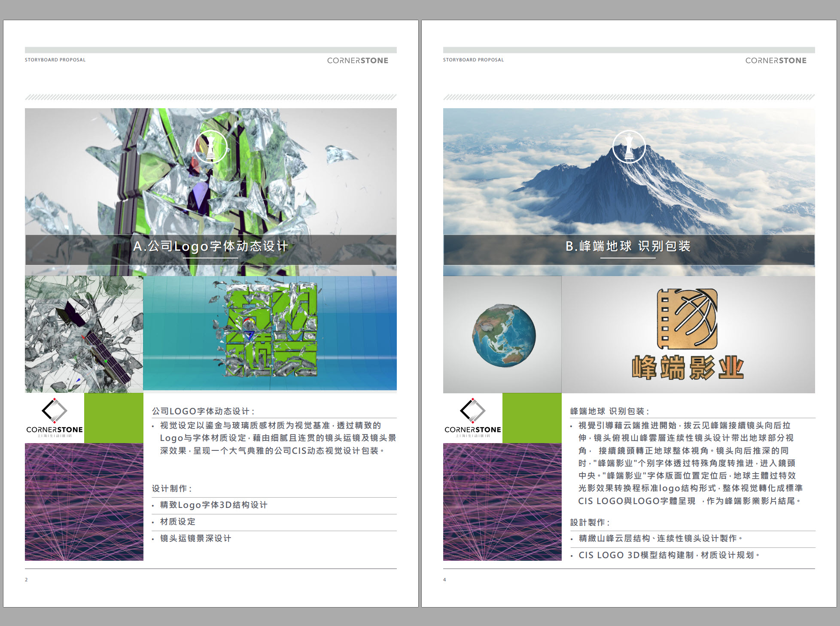Click the 峰端影业 golden text logo
Screen dimensions: 840x626
pos(687,368)
